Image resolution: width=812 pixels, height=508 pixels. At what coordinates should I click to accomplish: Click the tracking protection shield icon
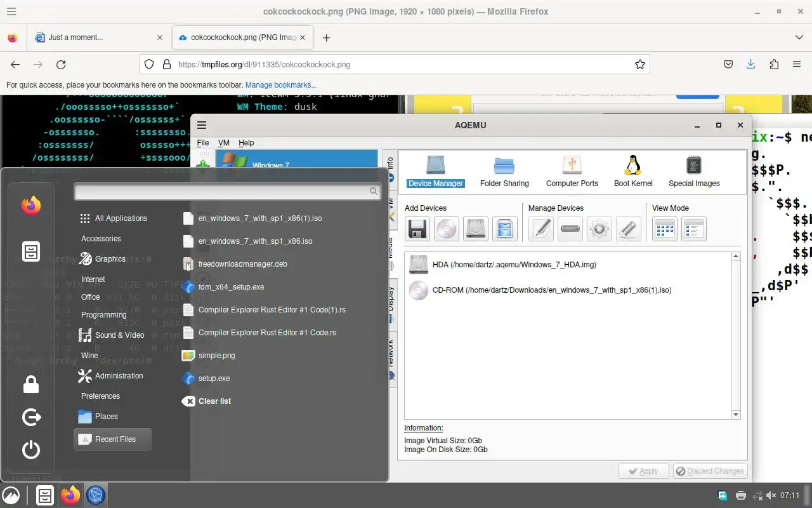tap(149, 64)
